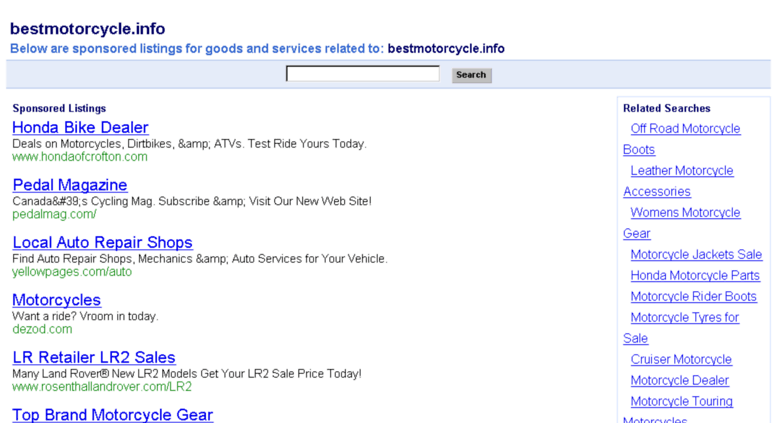
Task: Select Leather Motorcycle related search
Action: click(682, 170)
